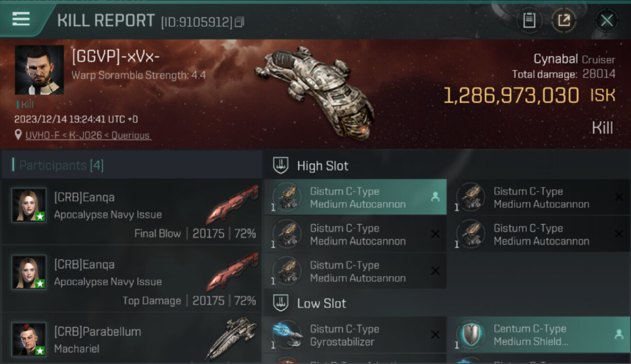Click the Gistum C-Type Gyrostabilizer icon
Screen dimensions: 631x364
287,335
